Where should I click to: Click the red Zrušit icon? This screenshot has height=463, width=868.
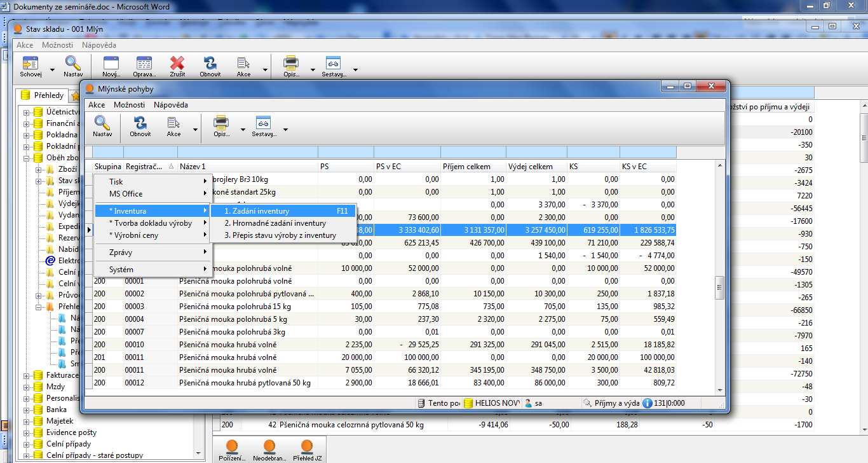pyautogui.click(x=177, y=63)
